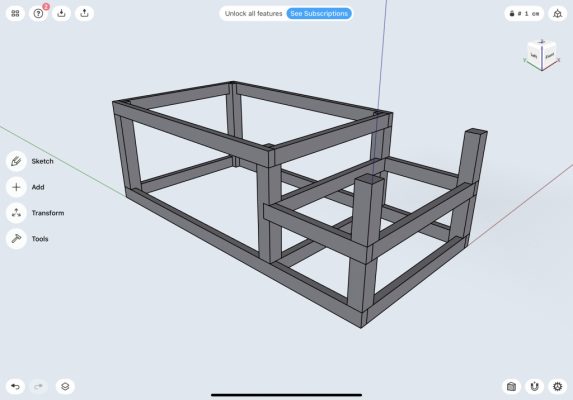The width and height of the screenshot is (573, 400).
Task: Toggle the view appearance cube icon
Action: pos(512,386)
